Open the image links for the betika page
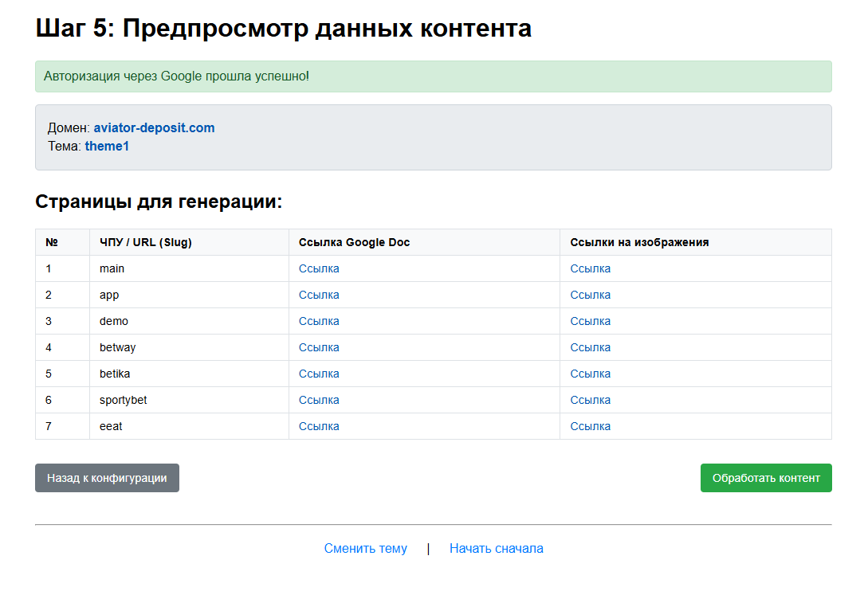This screenshot has height=595, width=868. (x=590, y=374)
